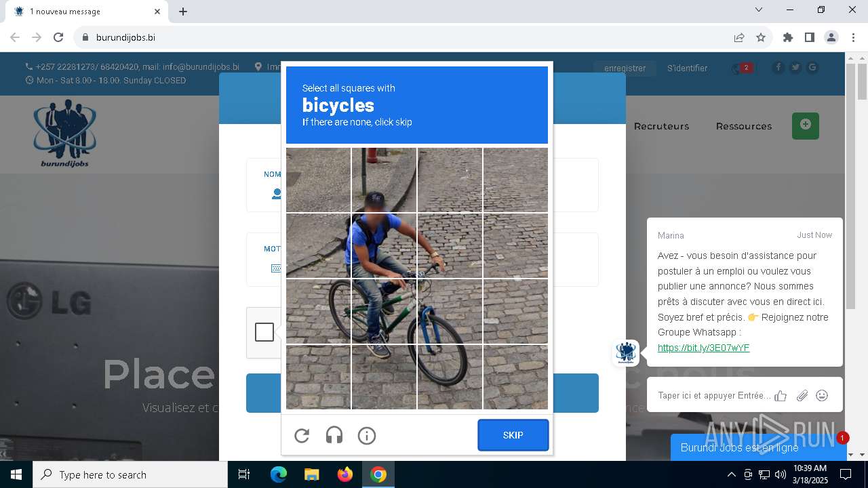Toggle Chrome side panel icon
Screen dimensions: 868x488
pyautogui.click(x=810, y=37)
